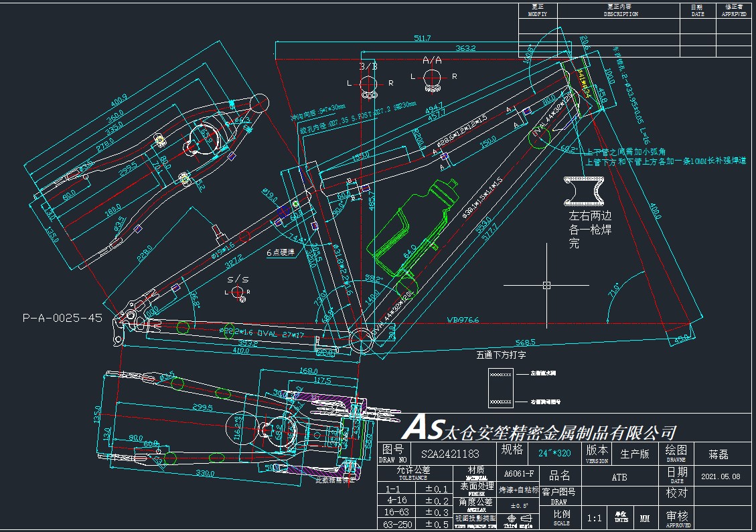The width and height of the screenshot is (756, 532).
Task: Select the 6点硬焊 weld note label
Action: [281, 253]
